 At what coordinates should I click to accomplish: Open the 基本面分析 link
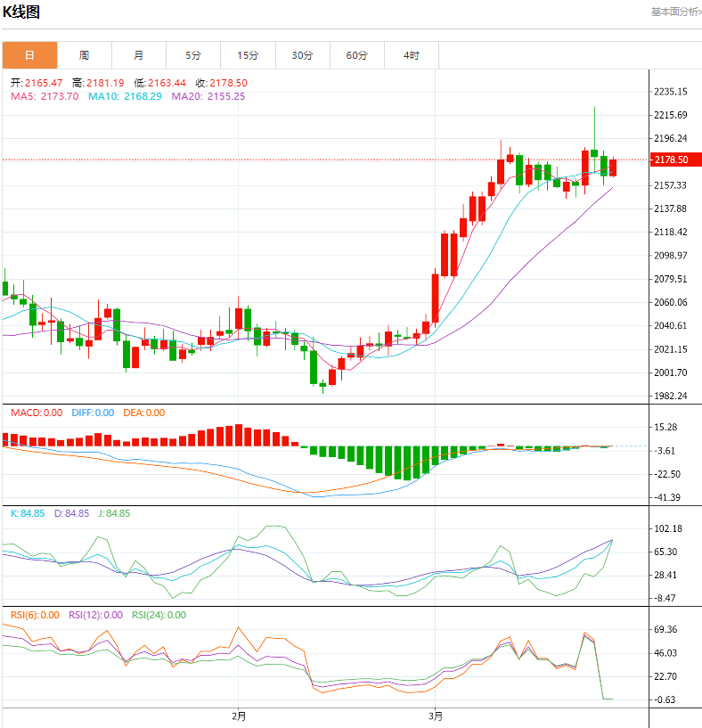tap(675, 12)
